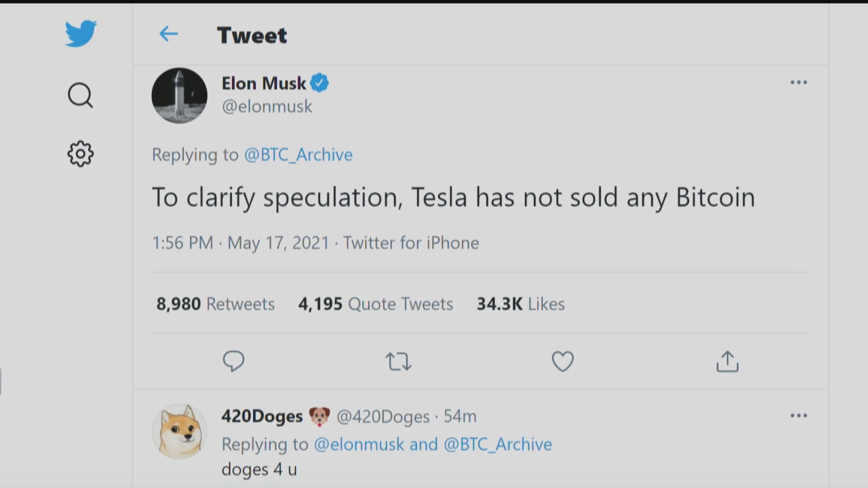View the 4,195 Quote Tweets

(375, 304)
